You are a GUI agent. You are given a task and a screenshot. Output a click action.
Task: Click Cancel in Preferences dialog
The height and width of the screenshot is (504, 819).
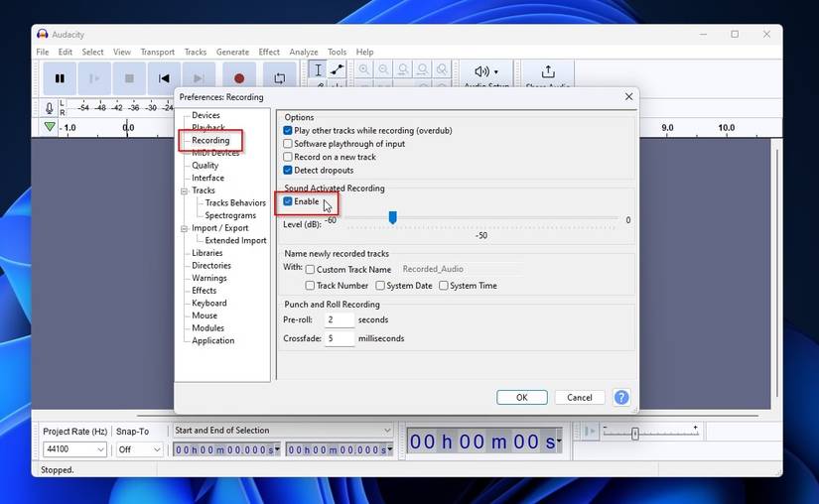(x=580, y=397)
